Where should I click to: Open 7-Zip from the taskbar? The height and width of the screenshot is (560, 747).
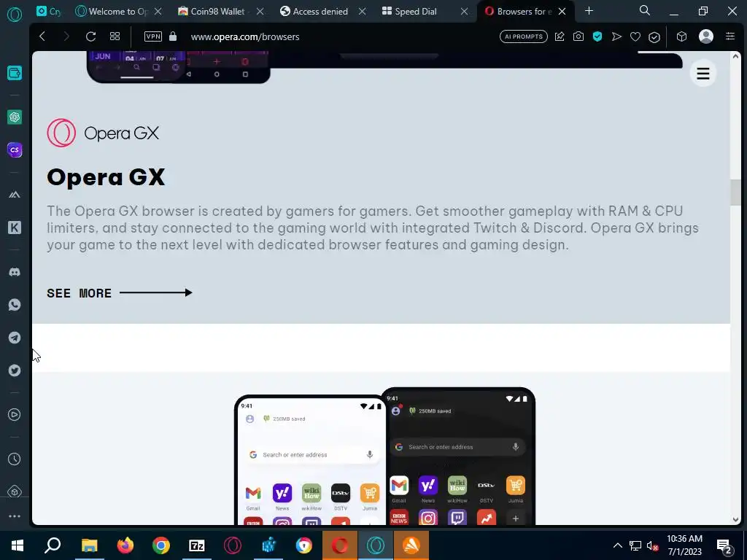[197, 545]
